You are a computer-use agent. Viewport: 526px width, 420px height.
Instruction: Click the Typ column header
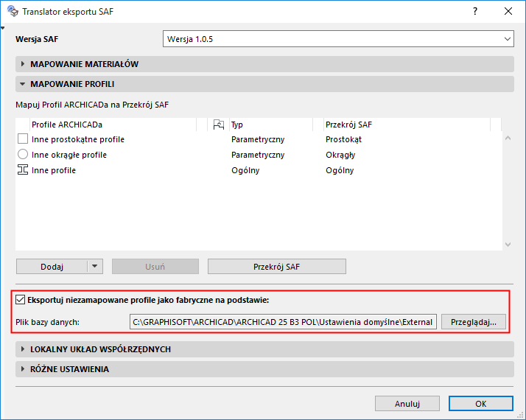click(271, 125)
